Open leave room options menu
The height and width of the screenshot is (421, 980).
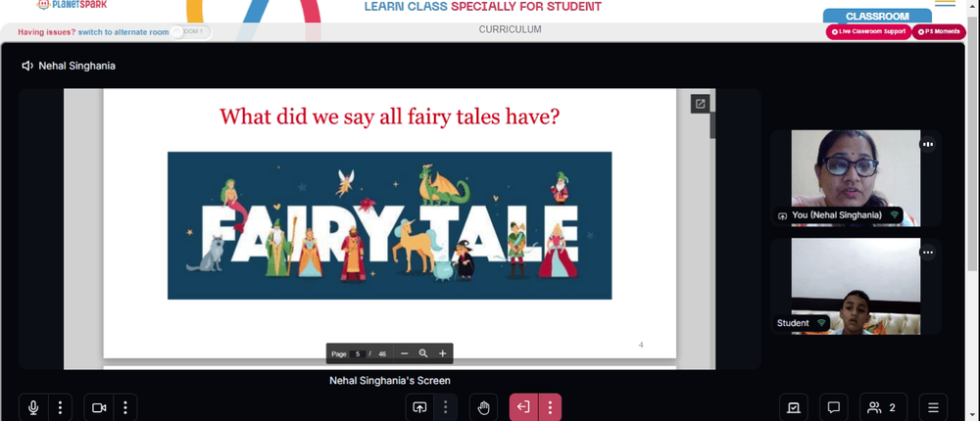click(550, 407)
